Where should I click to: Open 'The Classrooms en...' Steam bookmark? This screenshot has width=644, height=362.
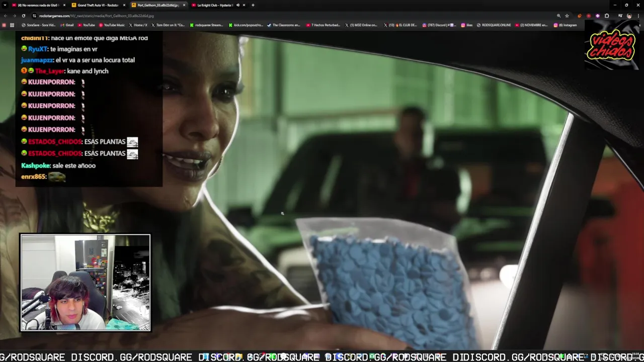pyautogui.click(x=284, y=25)
